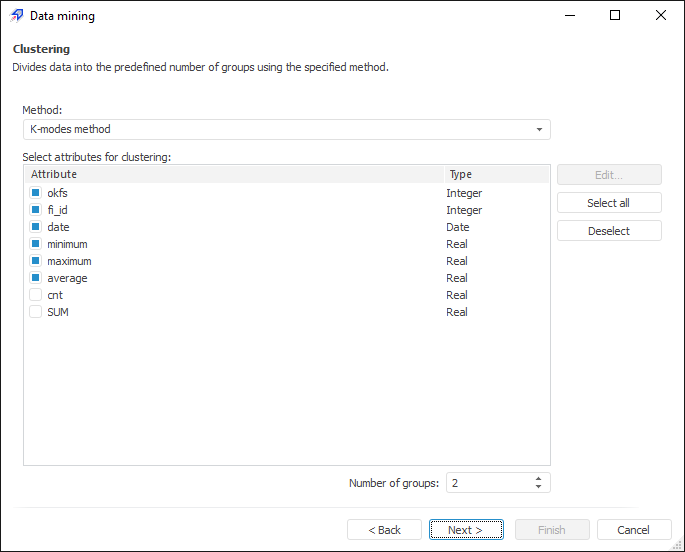Toggle the maximum attribute checkbox

pyautogui.click(x=36, y=261)
